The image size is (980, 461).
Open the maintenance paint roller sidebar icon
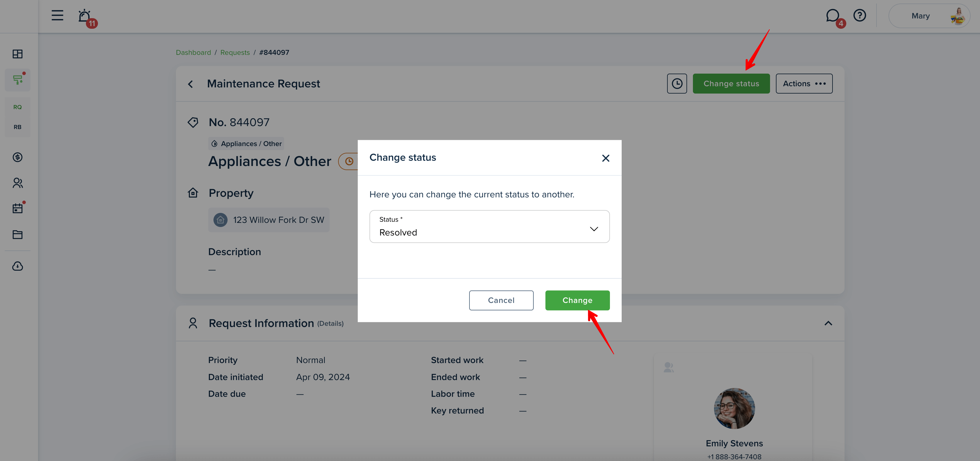click(18, 79)
